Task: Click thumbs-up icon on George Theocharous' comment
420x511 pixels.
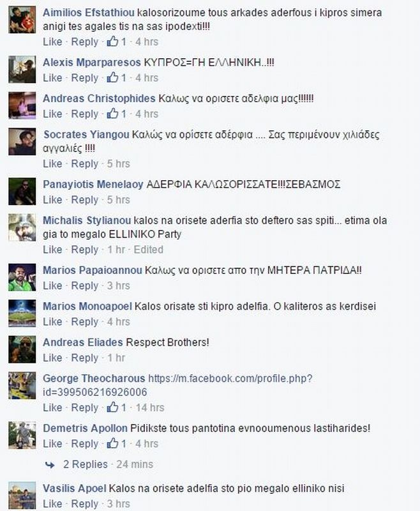Action: click(112, 408)
